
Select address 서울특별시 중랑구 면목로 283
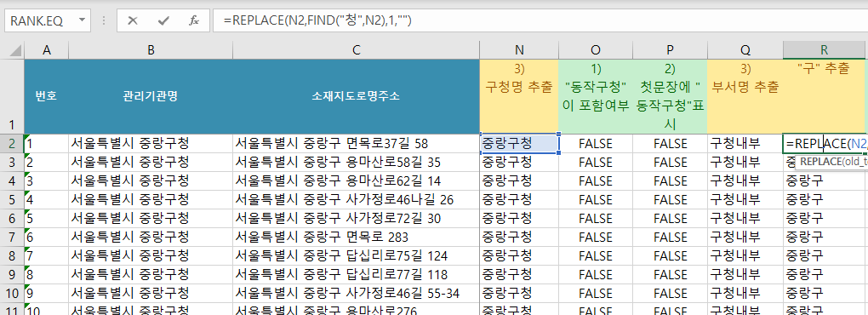coord(356,238)
